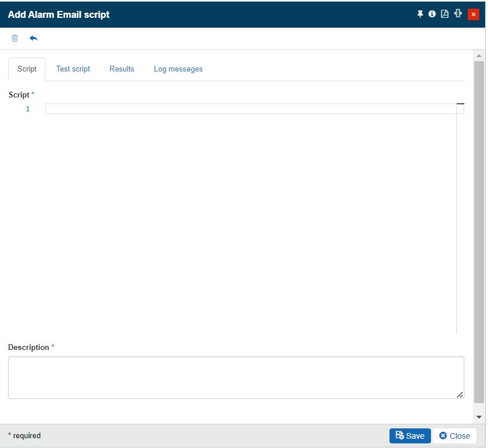This screenshot has height=448, width=488.
Task: Click the PDF export icon
Action: click(445, 14)
